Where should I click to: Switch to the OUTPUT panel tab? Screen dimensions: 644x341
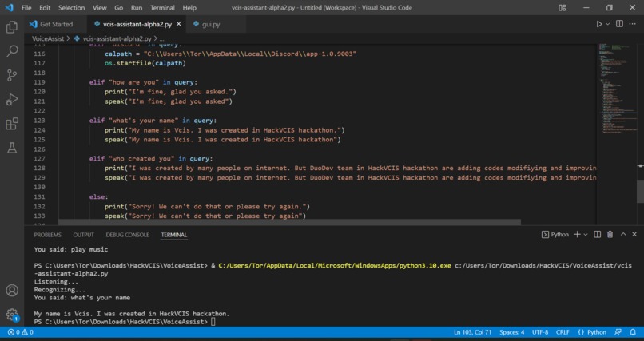coord(83,235)
